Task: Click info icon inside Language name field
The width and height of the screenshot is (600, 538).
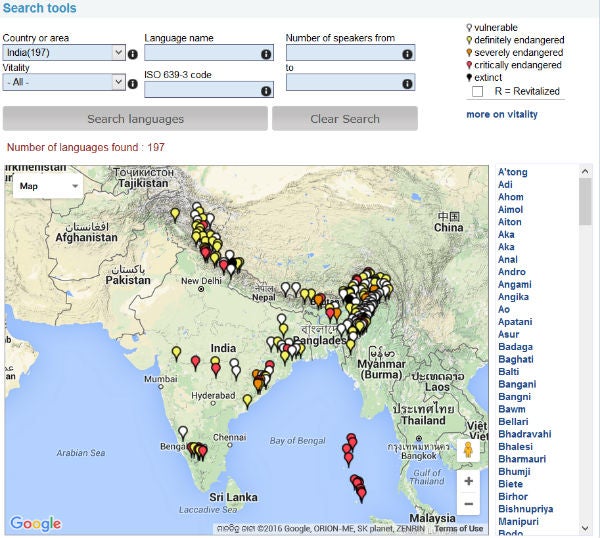Action: coord(266,54)
